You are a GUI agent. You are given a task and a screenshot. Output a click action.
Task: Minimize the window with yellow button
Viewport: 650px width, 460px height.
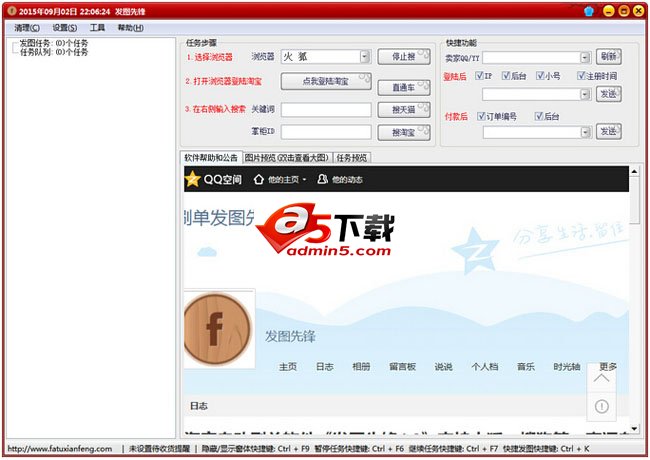tap(609, 11)
